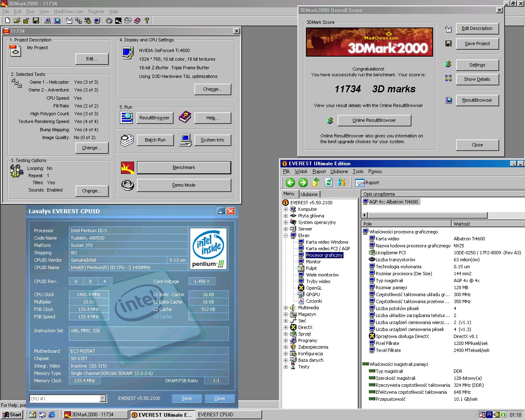Collapse the Ekran tree node

click(285, 235)
